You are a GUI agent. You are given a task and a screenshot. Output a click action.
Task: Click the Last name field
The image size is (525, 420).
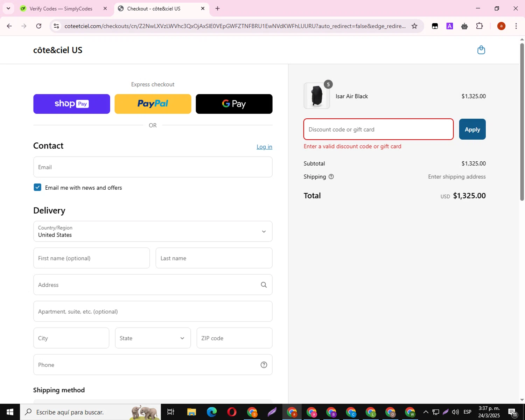pyautogui.click(x=214, y=258)
